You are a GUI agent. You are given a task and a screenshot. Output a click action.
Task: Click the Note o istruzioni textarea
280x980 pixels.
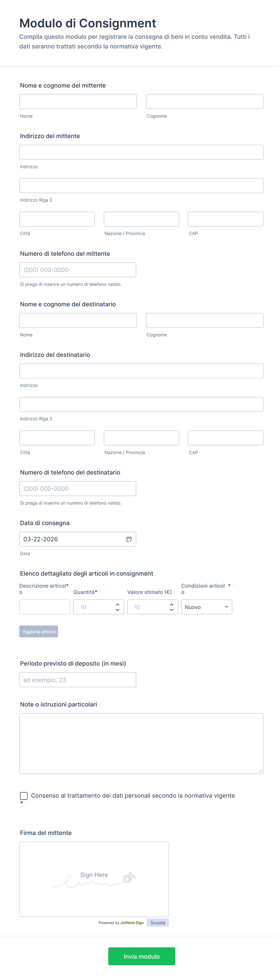pyautogui.click(x=141, y=744)
